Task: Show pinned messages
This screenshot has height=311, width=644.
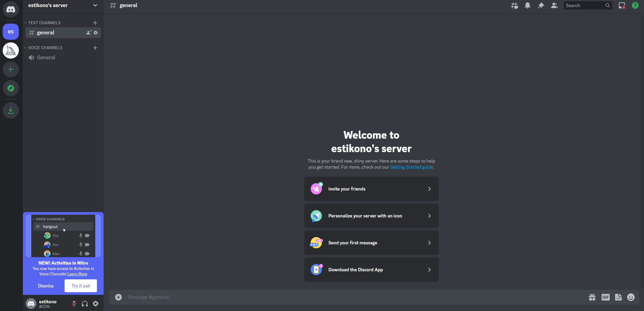Action: click(541, 5)
